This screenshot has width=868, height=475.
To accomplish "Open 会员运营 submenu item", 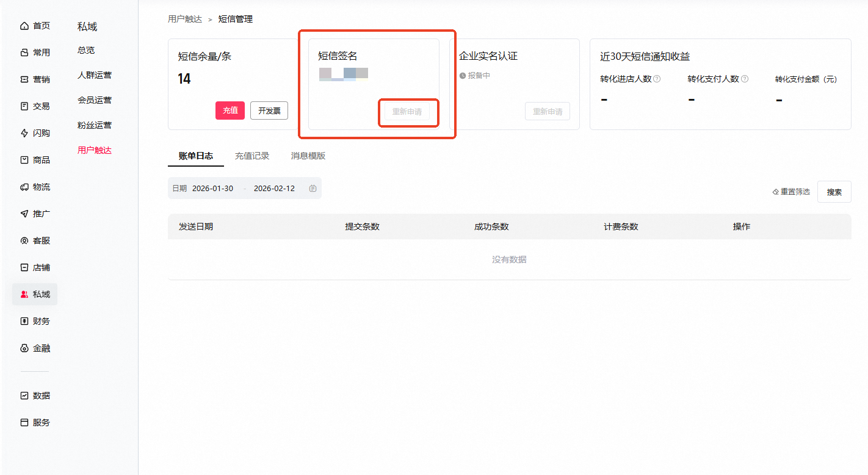I will pos(95,100).
